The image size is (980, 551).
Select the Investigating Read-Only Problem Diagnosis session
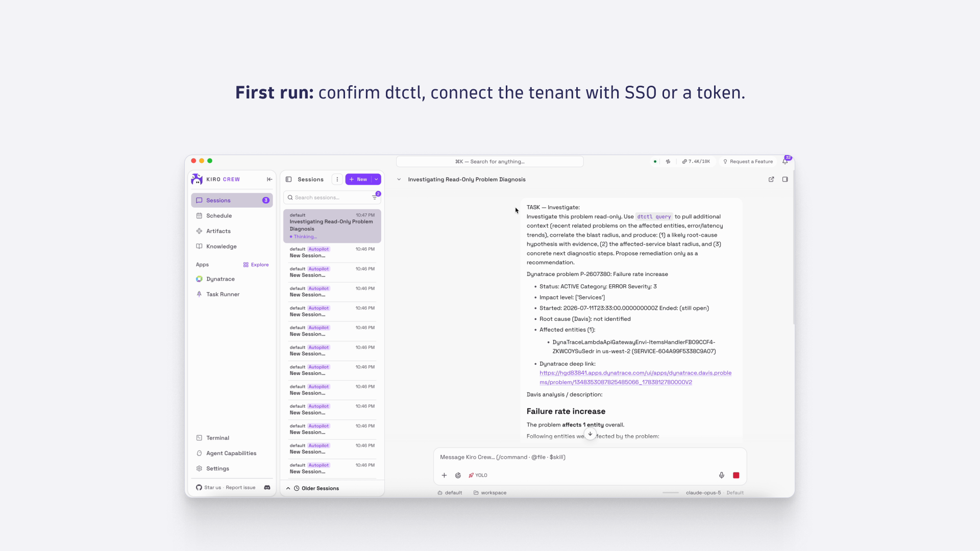pos(332,226)
